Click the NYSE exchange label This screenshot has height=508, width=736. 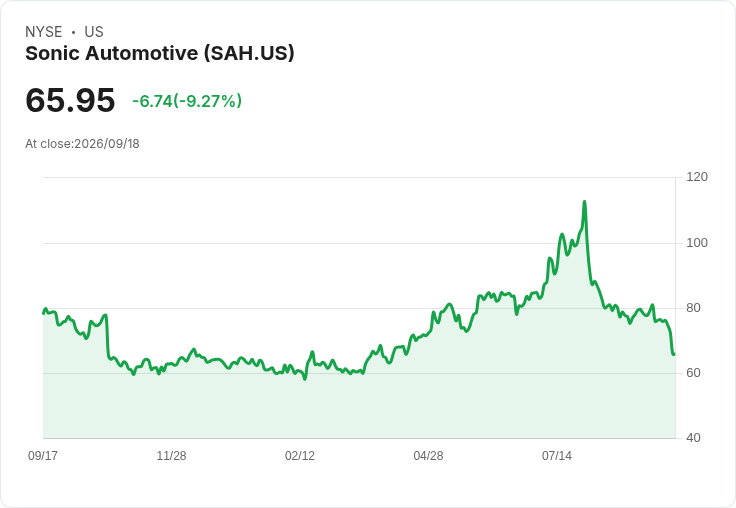[x=44, y=32]
